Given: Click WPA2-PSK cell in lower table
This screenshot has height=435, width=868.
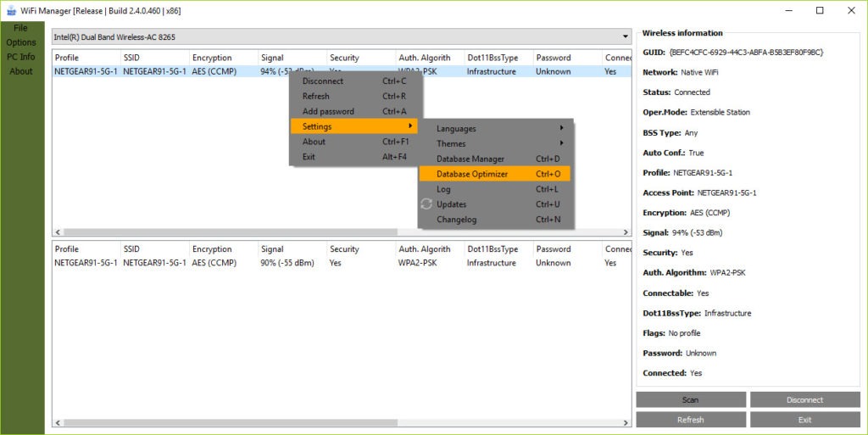Looking at the screenshot, I should (x=417, y=263).
